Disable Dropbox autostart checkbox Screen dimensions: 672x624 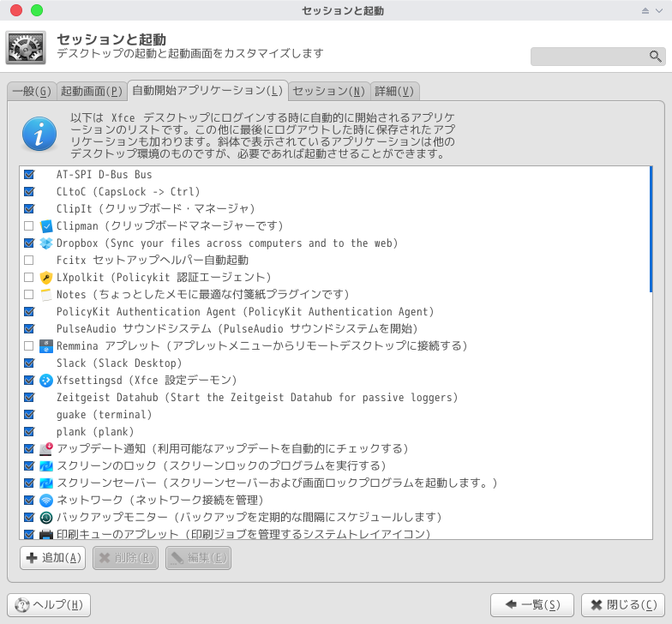(x=29, y=243)
